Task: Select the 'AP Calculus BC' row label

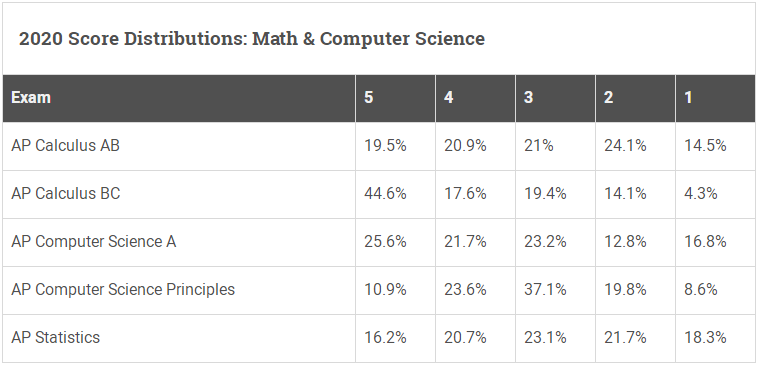Action: point(66,193)
